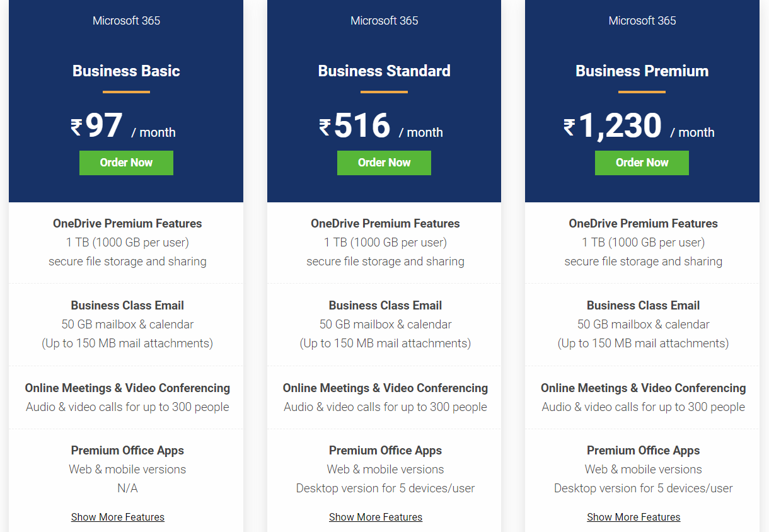Screen dimensions: 769x532
Task: Order the Business Standard plan
Action: tap(384, 163)
